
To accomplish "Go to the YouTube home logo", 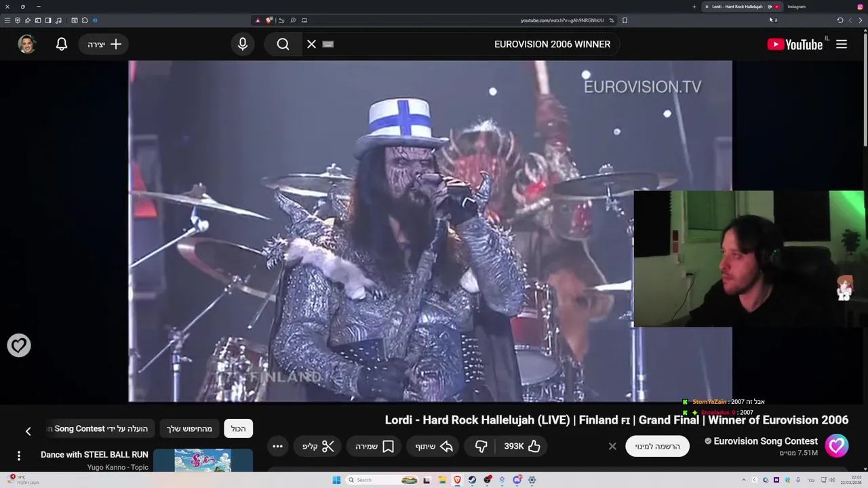I will click(795, 44).
